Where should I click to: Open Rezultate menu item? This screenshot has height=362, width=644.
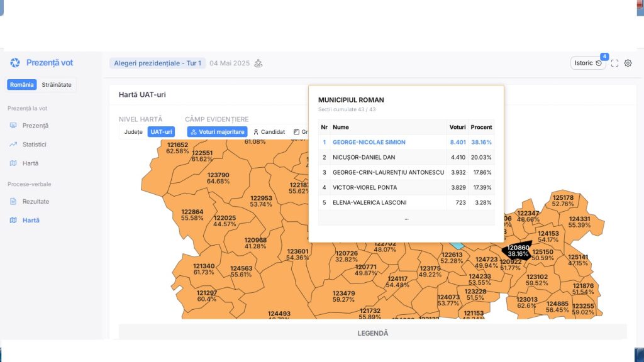pos(36,202)
